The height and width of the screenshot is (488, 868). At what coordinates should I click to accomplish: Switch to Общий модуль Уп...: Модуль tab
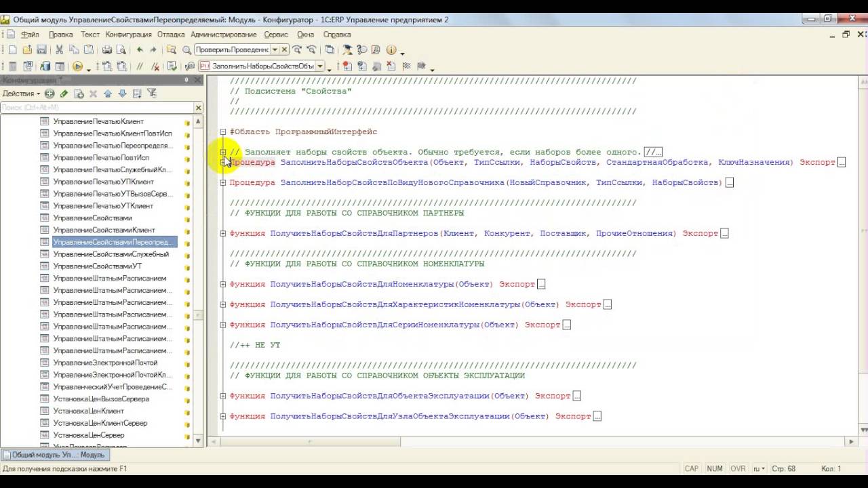click(x=54, y=455)
